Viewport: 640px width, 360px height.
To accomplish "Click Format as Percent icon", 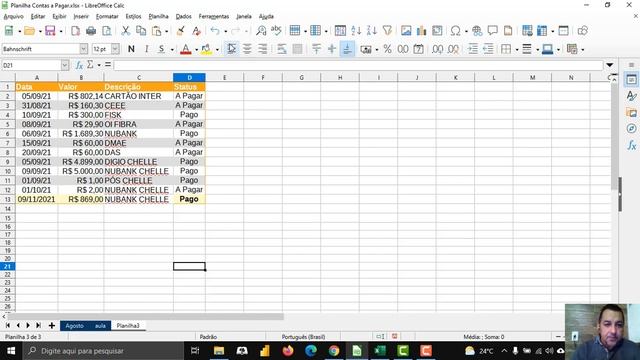I will point(387,49).
